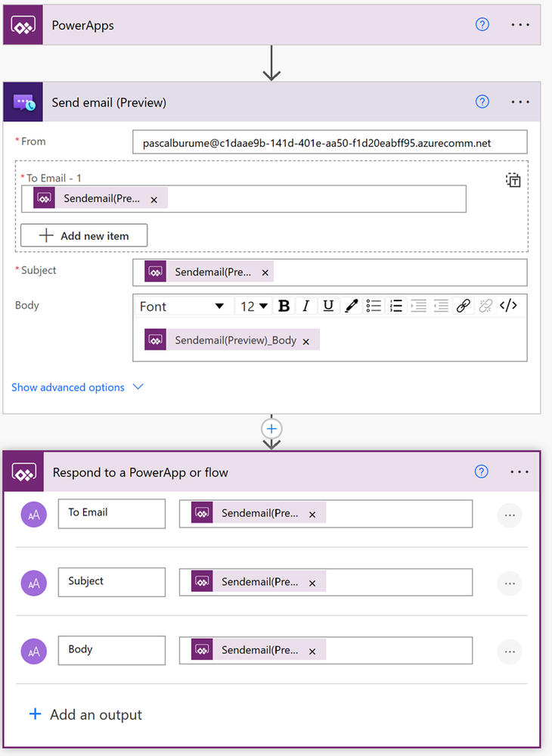The width and height of the screenshot is (552, 756).
Task: Expand Show advanced options
Action: click(78, 387)
